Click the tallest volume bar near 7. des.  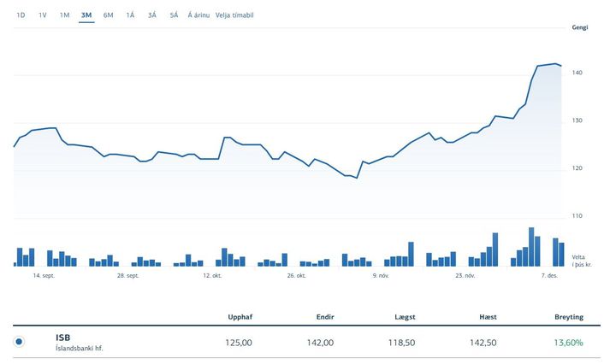tap(531, 248)
